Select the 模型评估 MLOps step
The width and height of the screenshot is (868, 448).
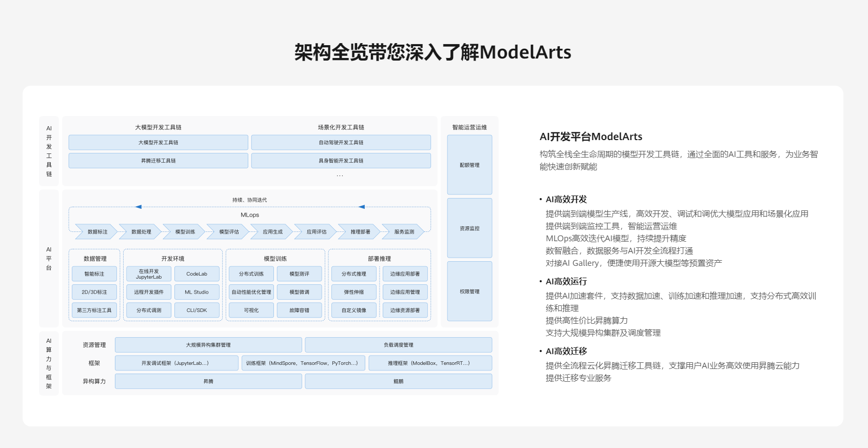point(229,232)
